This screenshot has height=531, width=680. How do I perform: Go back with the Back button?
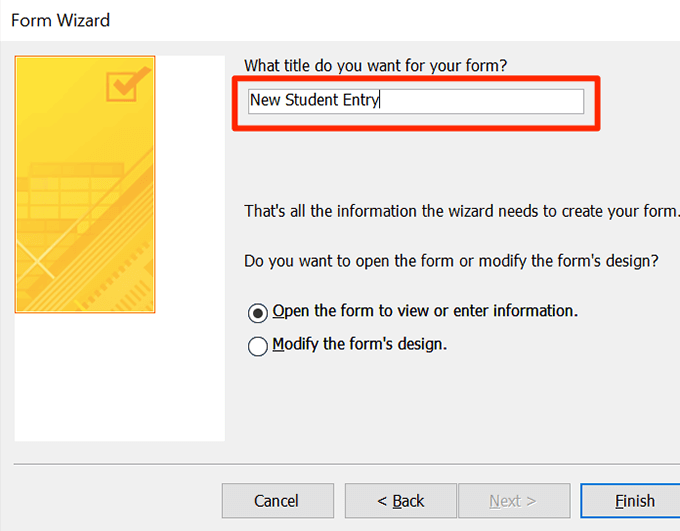(400, 501)
